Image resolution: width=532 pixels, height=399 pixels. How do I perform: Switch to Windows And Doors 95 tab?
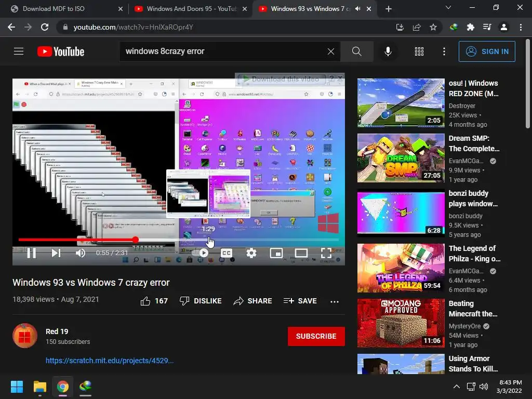[x=192, y=9]
